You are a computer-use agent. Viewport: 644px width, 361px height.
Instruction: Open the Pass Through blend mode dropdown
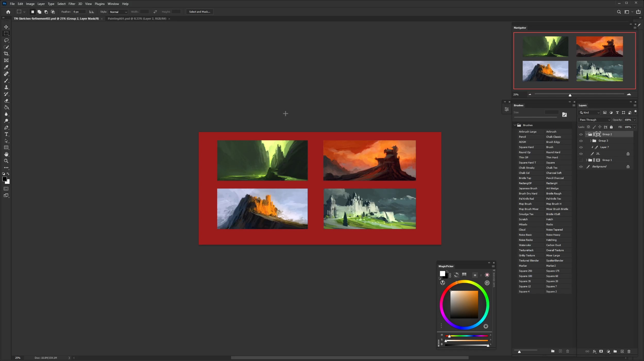coord(595,120)
